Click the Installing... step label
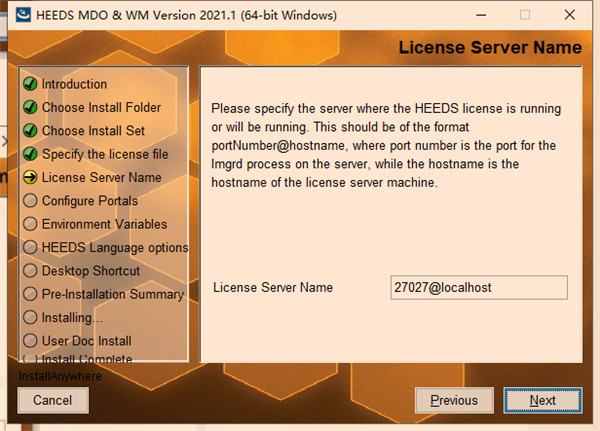600x431 pixels. [72, 318]
